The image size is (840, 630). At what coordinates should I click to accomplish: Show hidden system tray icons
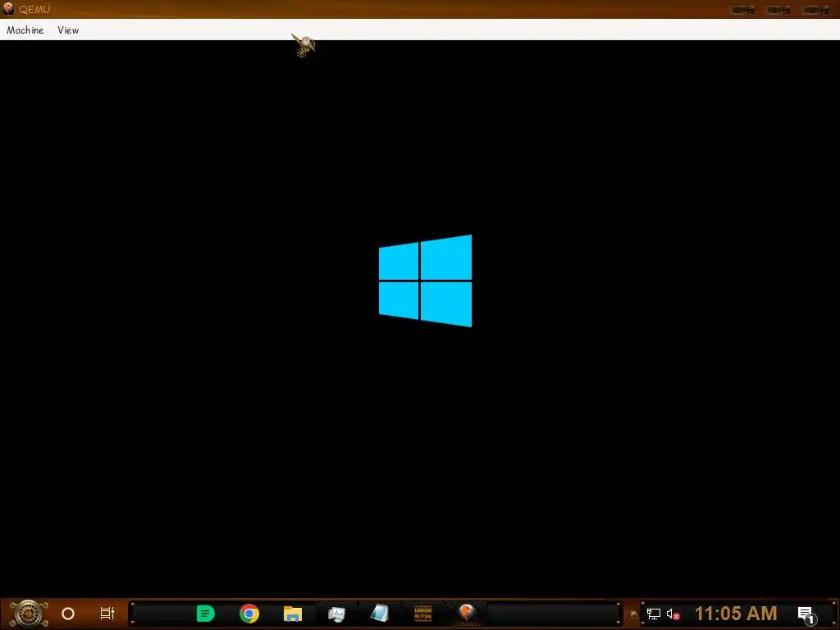[x=634, y=614]
